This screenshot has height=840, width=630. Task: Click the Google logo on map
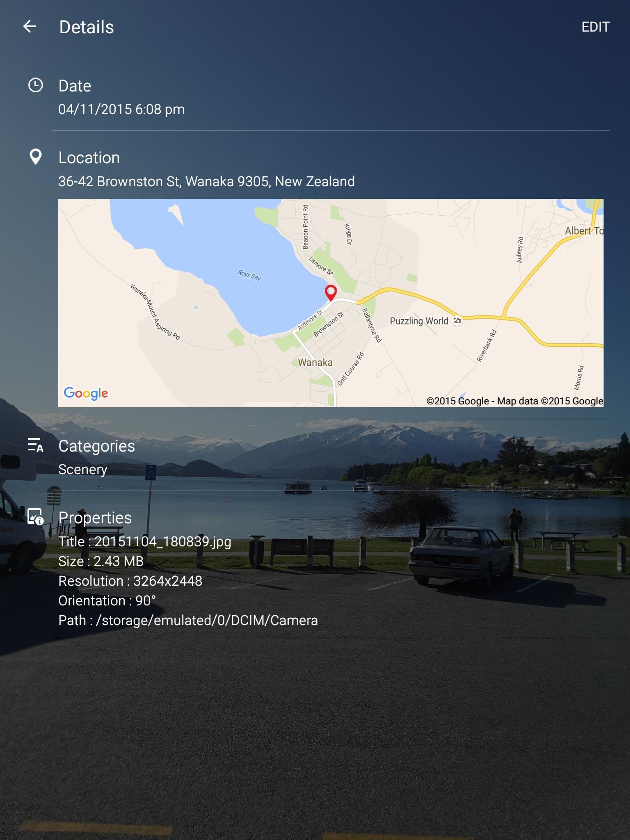pyautogui.click(x=86, y=393)
